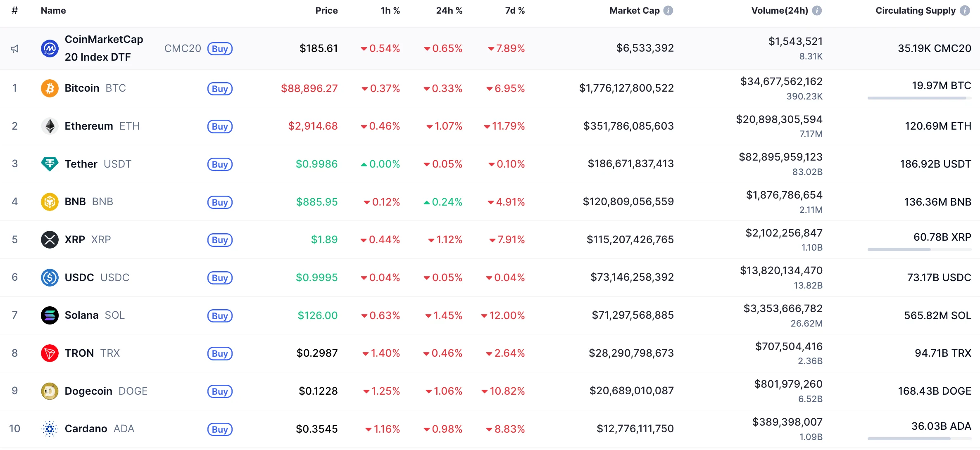Sort by the 7d % column header
This screenshot has width=980, height=450.
click(515, 11)
